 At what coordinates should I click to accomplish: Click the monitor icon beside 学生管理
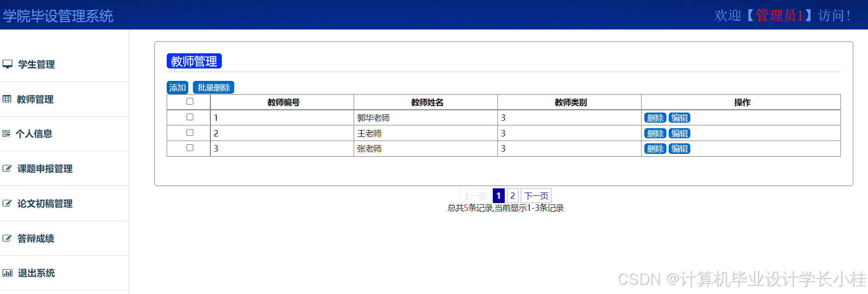coord(7,64)
